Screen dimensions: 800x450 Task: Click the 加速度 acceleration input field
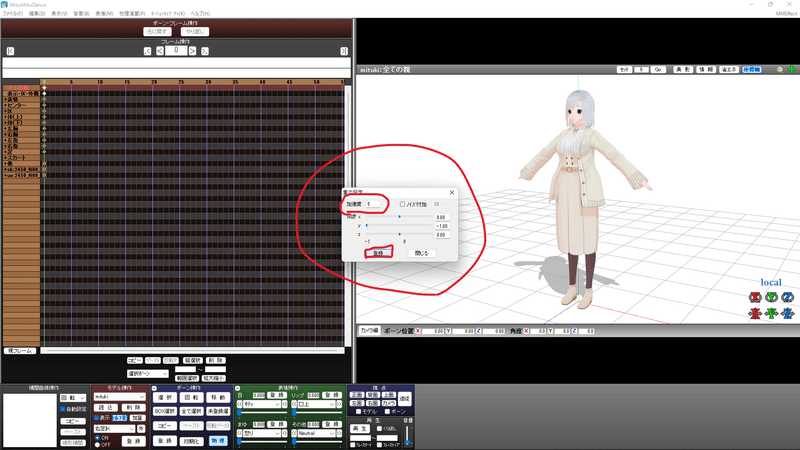coord(372,204)
